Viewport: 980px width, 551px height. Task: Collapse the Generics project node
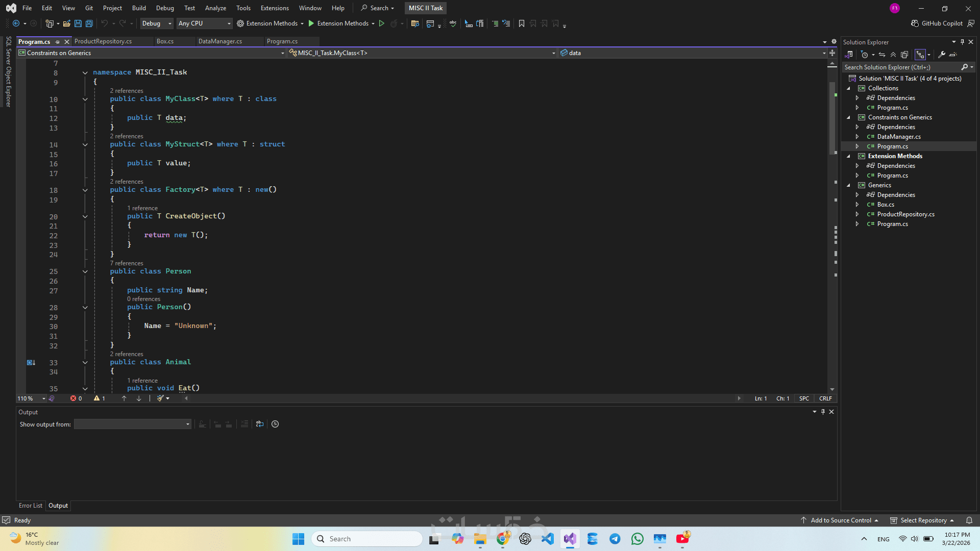pos(849,185)
